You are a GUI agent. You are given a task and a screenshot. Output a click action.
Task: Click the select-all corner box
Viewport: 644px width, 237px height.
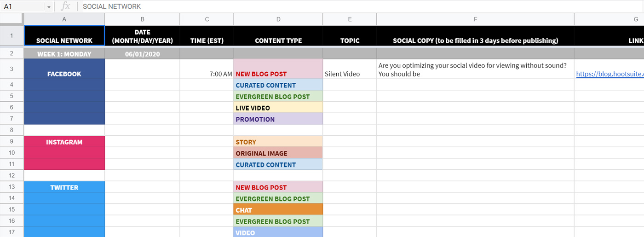click(11, 19)
